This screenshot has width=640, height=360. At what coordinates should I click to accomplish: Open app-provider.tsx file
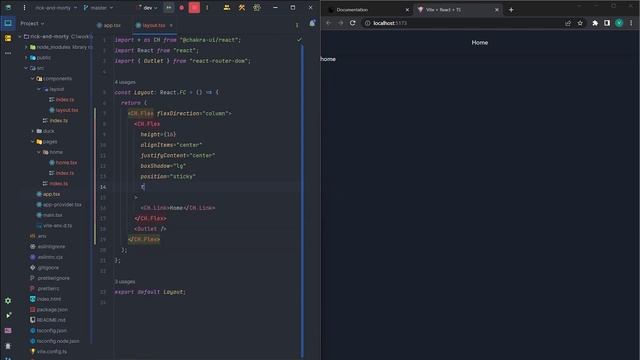pyautogui.click(x=59, y=204)
